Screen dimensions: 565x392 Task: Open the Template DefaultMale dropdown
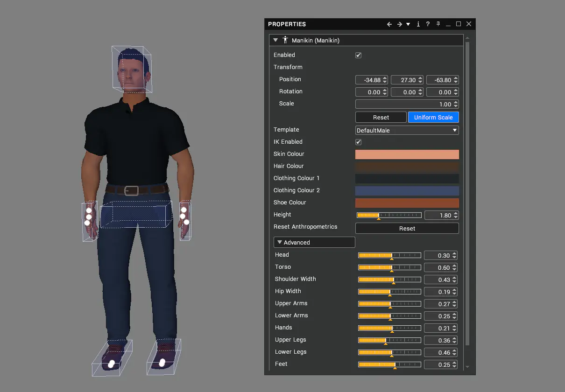[x=407, y=130]
